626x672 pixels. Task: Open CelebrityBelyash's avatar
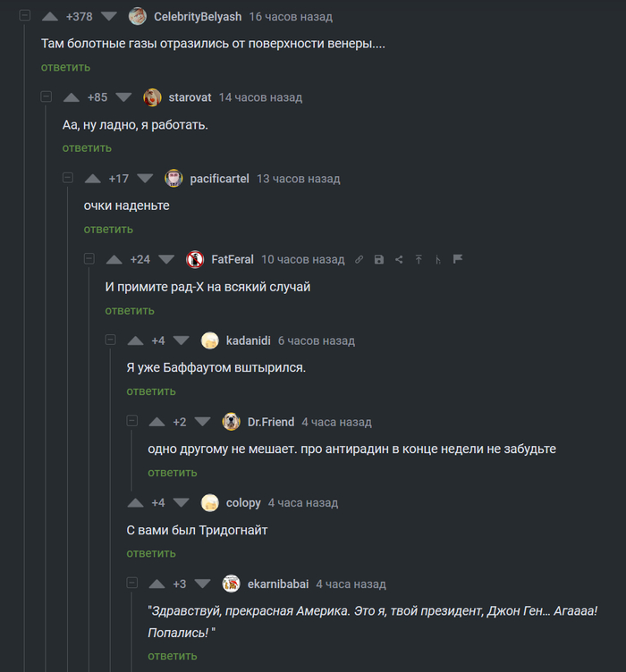138,16
